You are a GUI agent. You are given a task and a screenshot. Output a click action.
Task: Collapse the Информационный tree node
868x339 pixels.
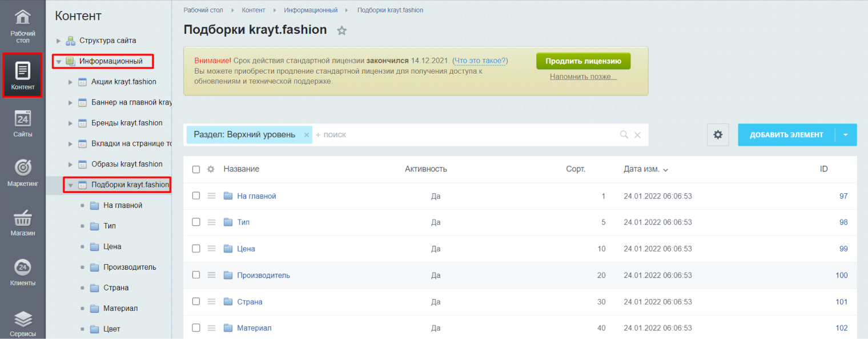(x=58, y=61)
